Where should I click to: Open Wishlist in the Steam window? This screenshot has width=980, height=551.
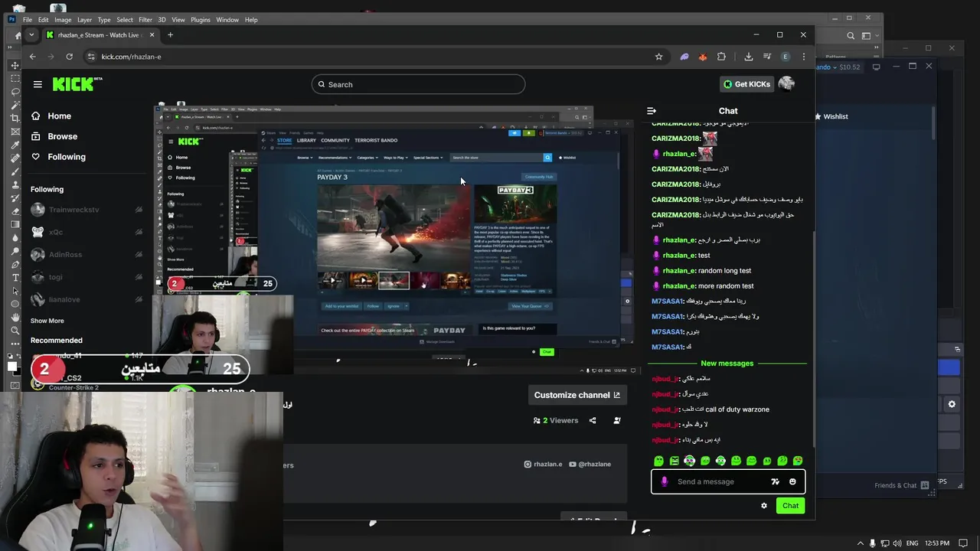coord(831,116)
